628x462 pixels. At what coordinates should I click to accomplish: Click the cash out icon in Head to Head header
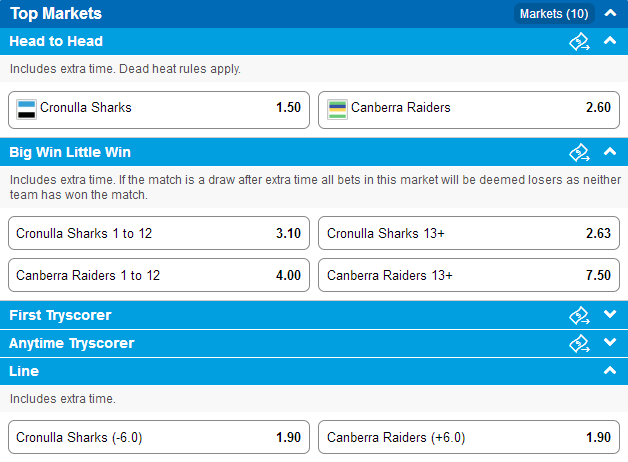(x=579, y=41)
